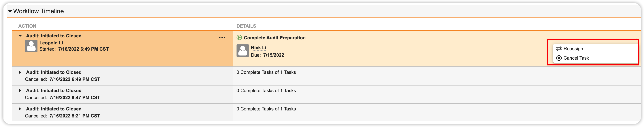Open the three-dot menu for active workflow
644x127 pixels.
coord(222,38)
